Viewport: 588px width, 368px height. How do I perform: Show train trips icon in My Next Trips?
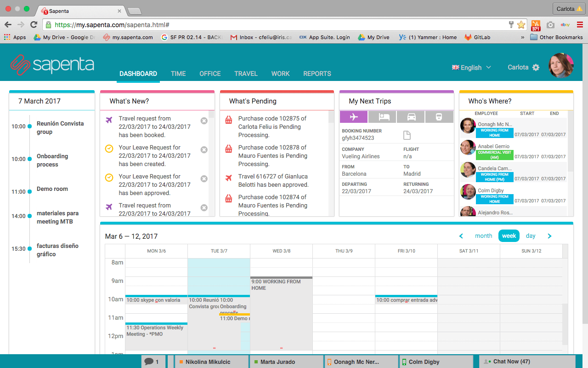click(439, 117)
